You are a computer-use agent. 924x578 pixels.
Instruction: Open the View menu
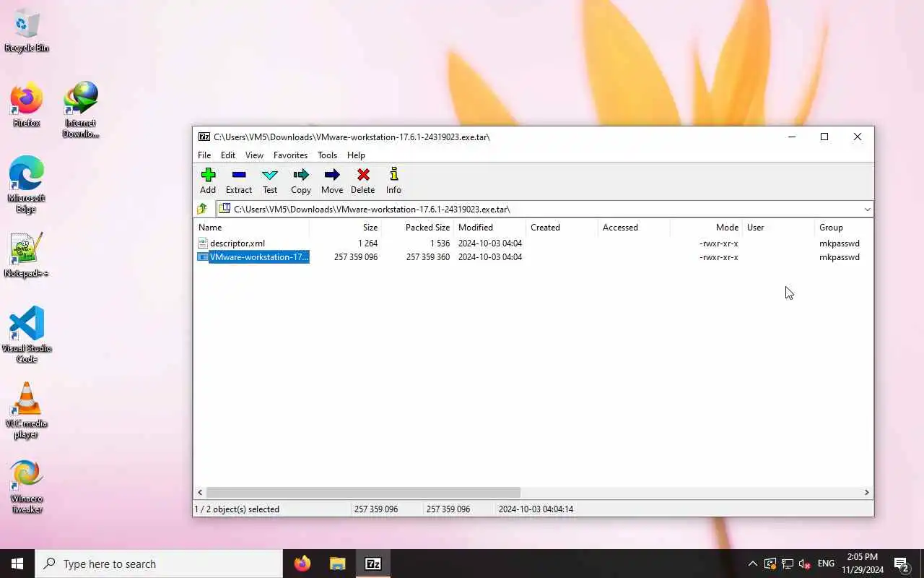[x=254, y=155]
